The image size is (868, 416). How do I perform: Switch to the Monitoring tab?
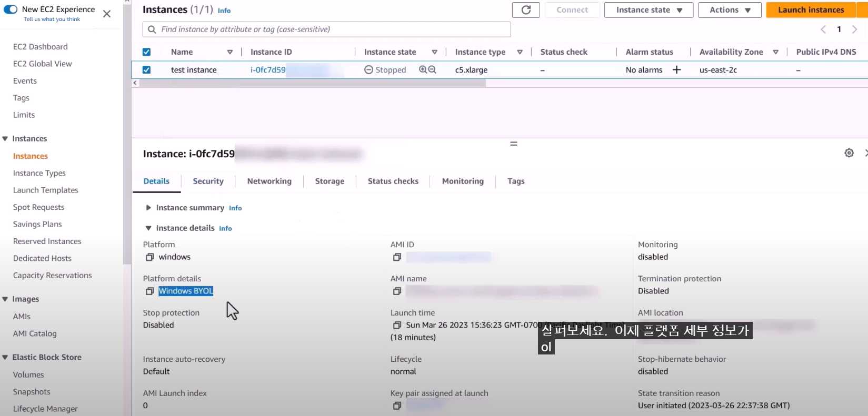coord(463,181)
